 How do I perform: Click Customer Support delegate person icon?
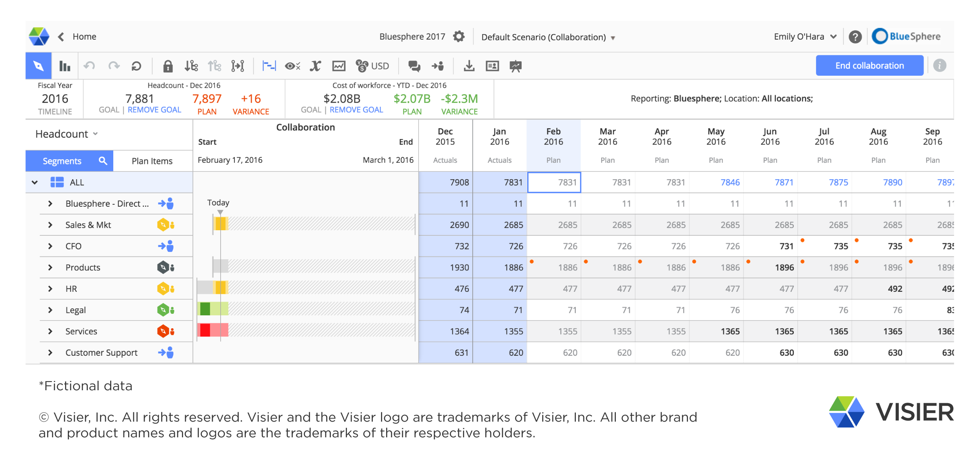point(165,353)
